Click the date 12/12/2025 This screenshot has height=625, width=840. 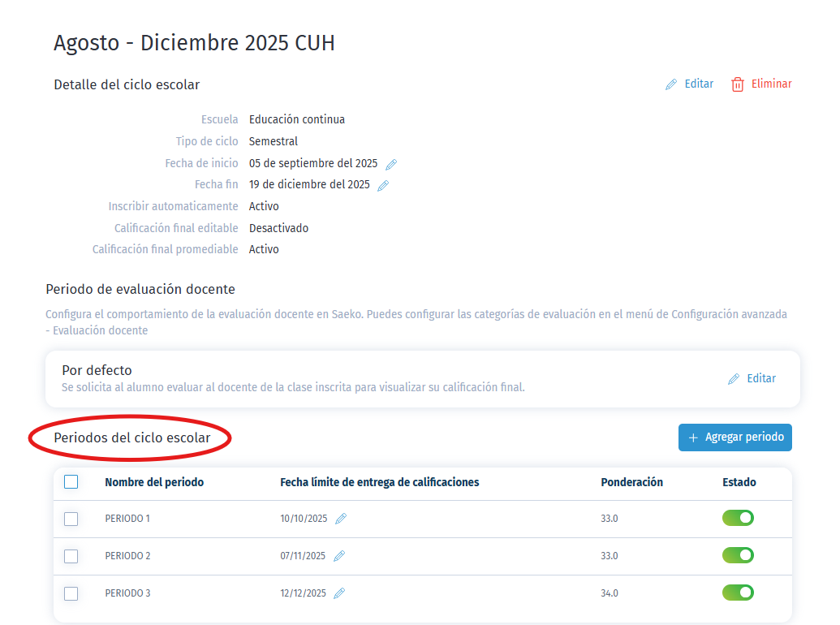(x=304, y=593)
